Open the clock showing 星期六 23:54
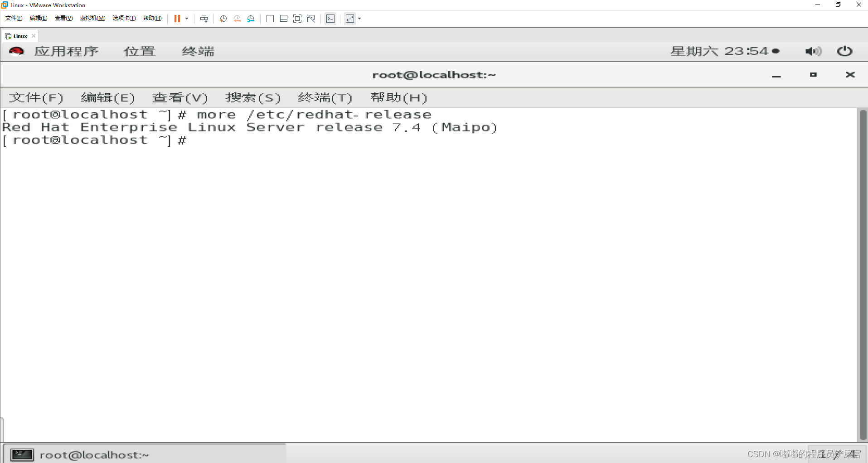868x463 pixels. [725, 51]
